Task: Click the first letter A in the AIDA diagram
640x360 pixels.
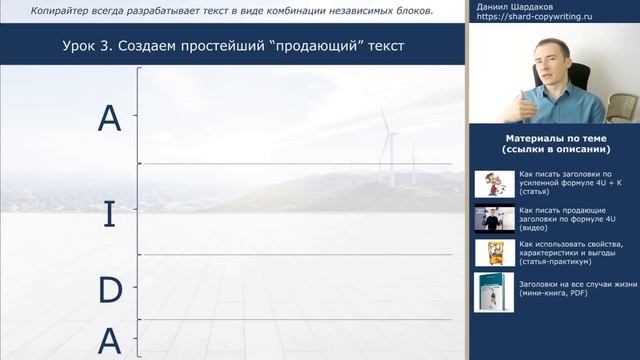Action: (109, 118)
